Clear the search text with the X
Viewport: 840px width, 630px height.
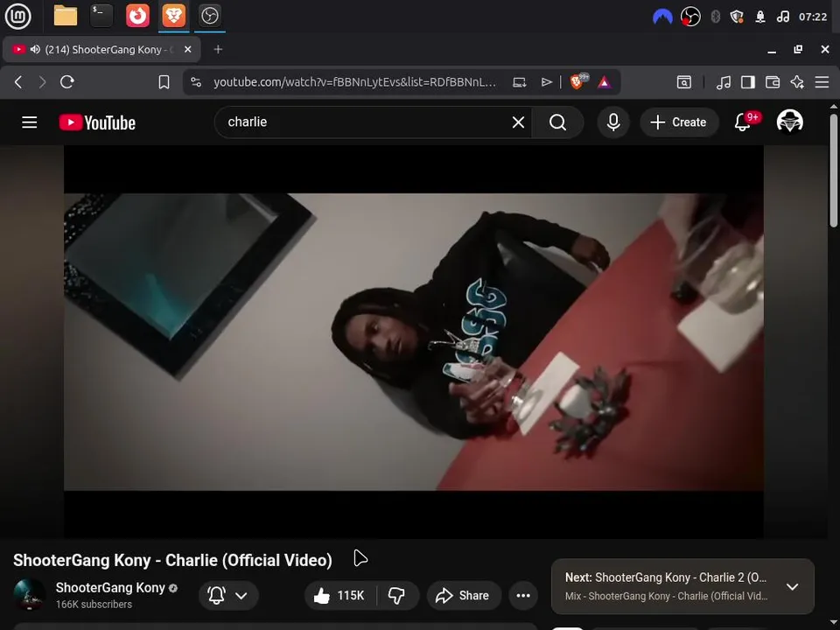click(518, 122)
